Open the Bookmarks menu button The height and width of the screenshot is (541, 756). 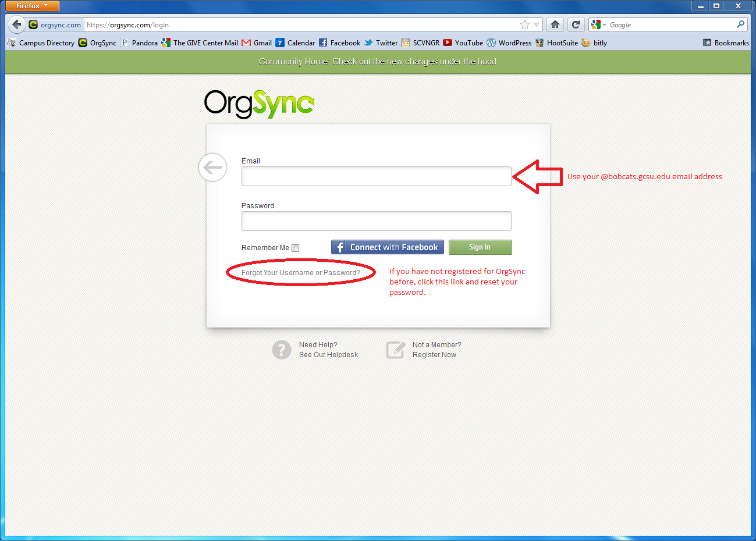[x=726, y=42]
